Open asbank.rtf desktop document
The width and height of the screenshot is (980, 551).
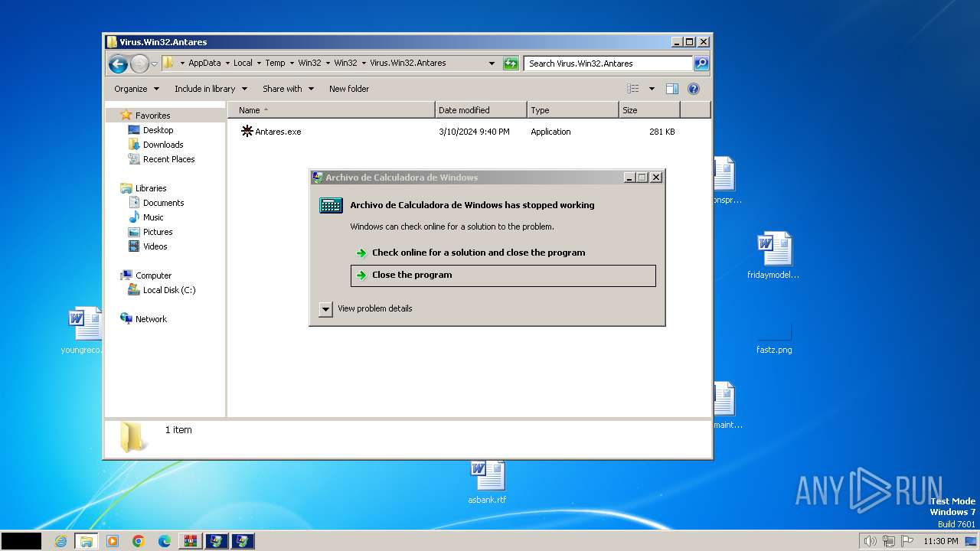coord(488,482)
